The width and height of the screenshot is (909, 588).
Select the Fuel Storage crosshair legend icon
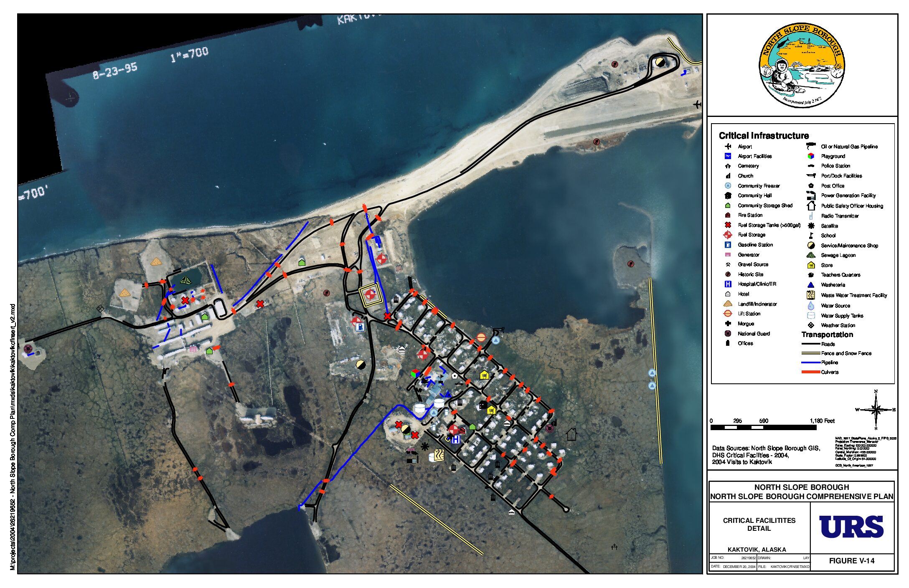coord(728,235)
